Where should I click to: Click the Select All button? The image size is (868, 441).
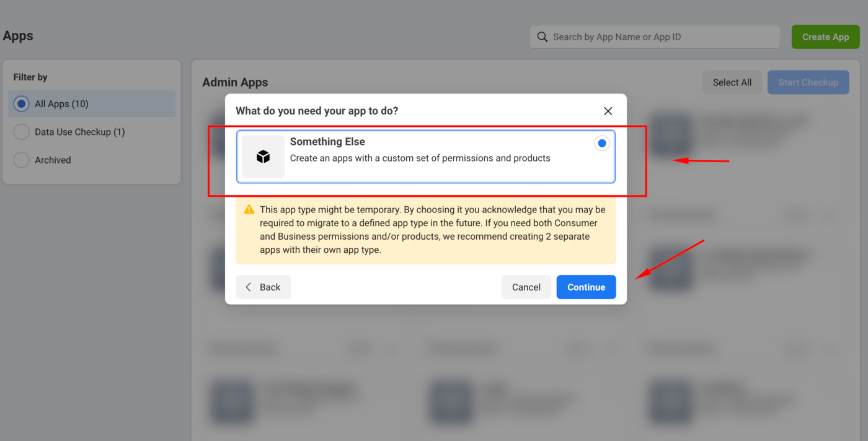point(732,82)
